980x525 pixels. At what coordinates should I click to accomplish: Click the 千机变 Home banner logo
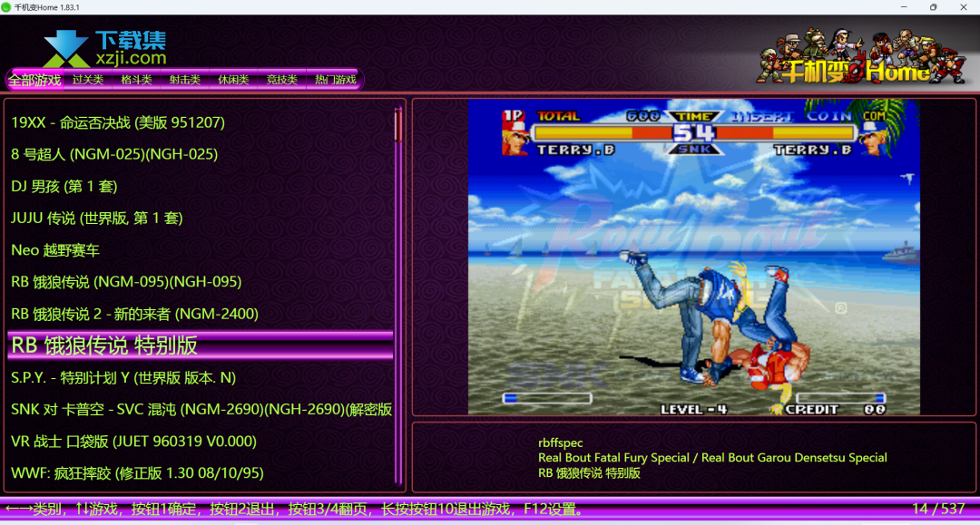[861, 56]
